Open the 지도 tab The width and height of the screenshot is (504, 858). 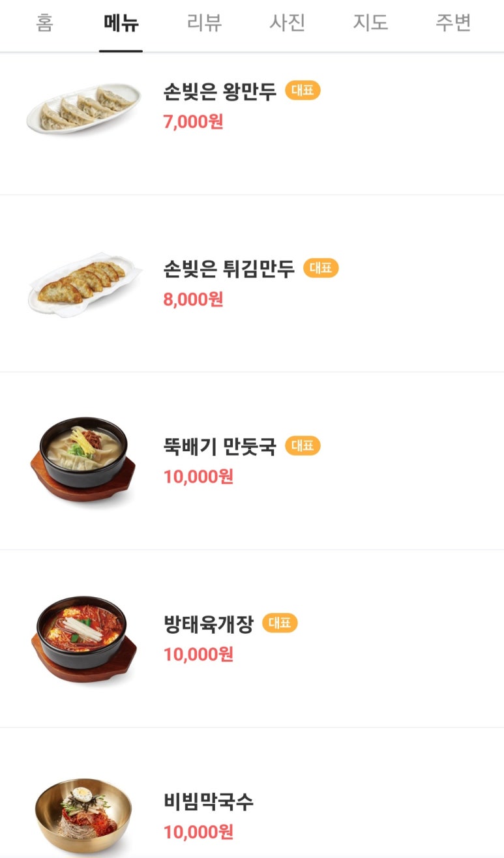pyautogui.click(x=370, y=23)
